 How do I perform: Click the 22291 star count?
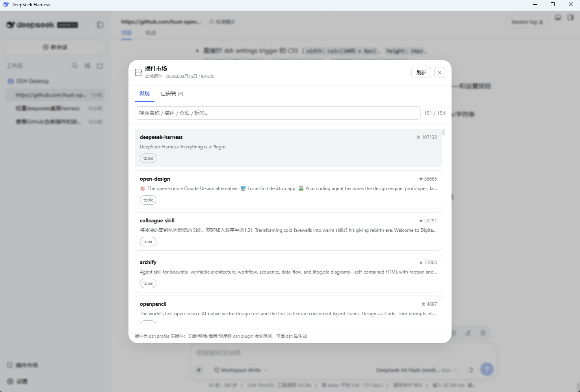click(428, 221)
